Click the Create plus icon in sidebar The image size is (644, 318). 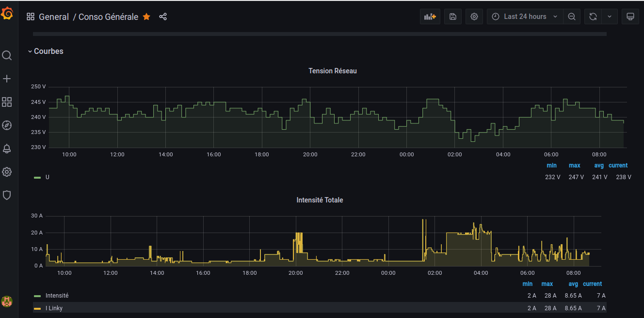7,79
